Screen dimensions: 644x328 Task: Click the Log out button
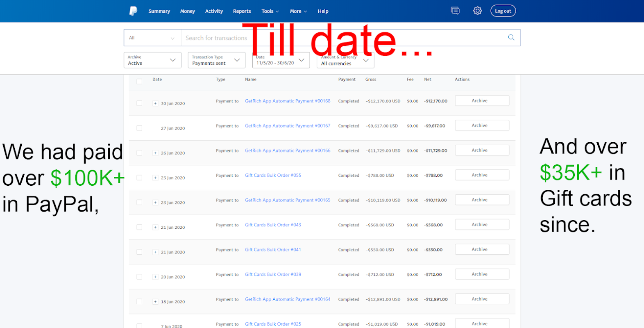click(503, 11)
